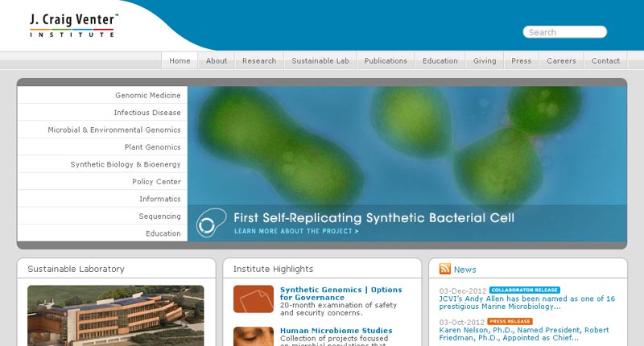Click the 03-Oct-2012 news date

[x=461, y=322]
